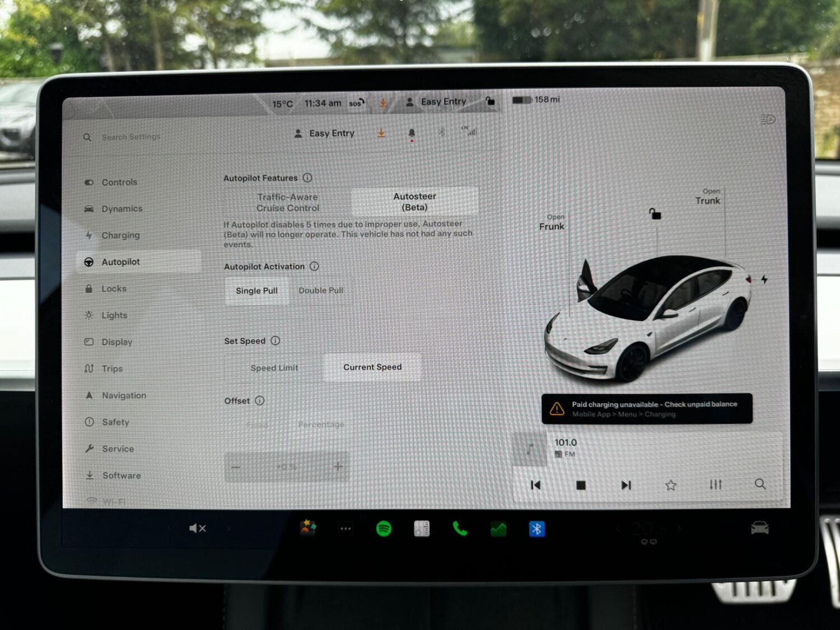Tap the headlight high-beam icon
The height and width of the screenshot is (630, 840).
(x=768, y=119)
